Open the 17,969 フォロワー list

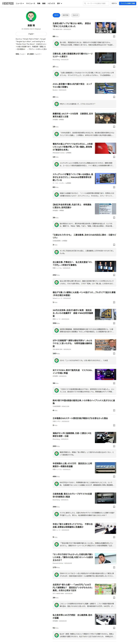pos(34,54)
